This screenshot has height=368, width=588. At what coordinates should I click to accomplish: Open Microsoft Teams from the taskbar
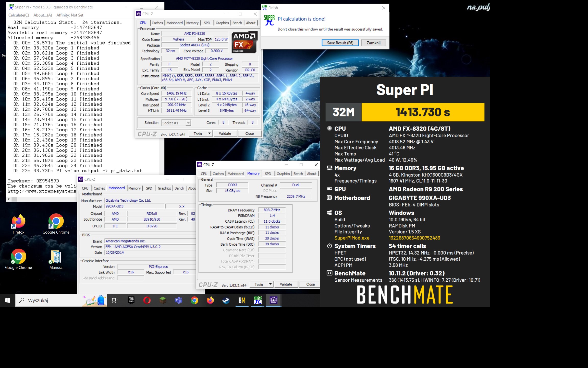[179, 300]
